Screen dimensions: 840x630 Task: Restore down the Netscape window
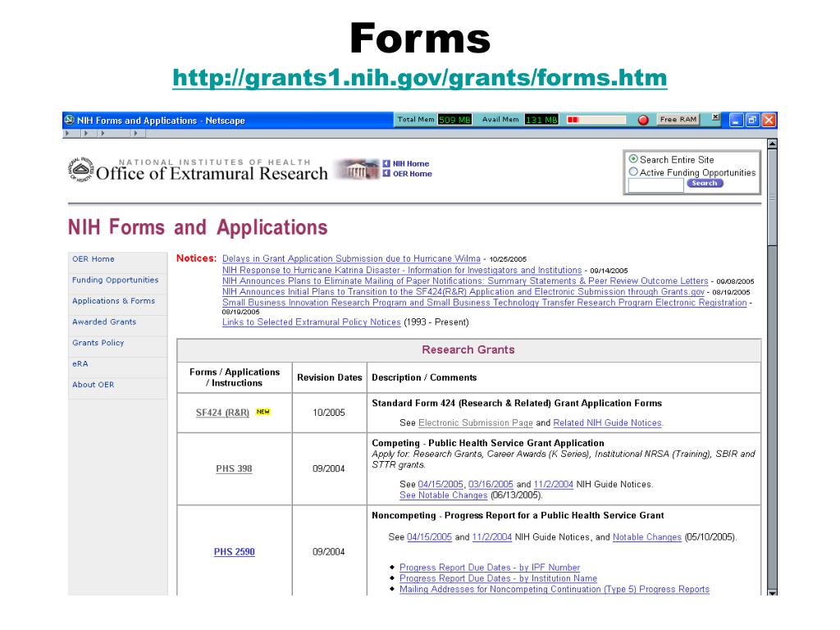tap(752, 120)
